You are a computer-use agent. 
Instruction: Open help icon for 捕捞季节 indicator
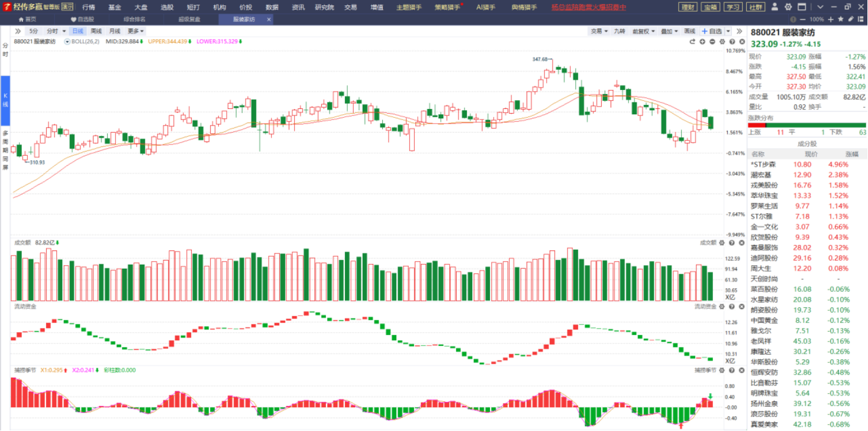731,371
